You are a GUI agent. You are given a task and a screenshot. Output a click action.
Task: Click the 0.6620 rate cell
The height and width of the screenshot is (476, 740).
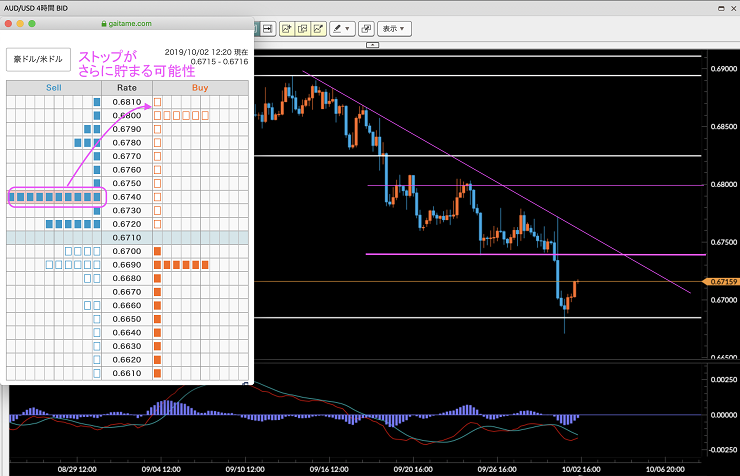[127, 359]
